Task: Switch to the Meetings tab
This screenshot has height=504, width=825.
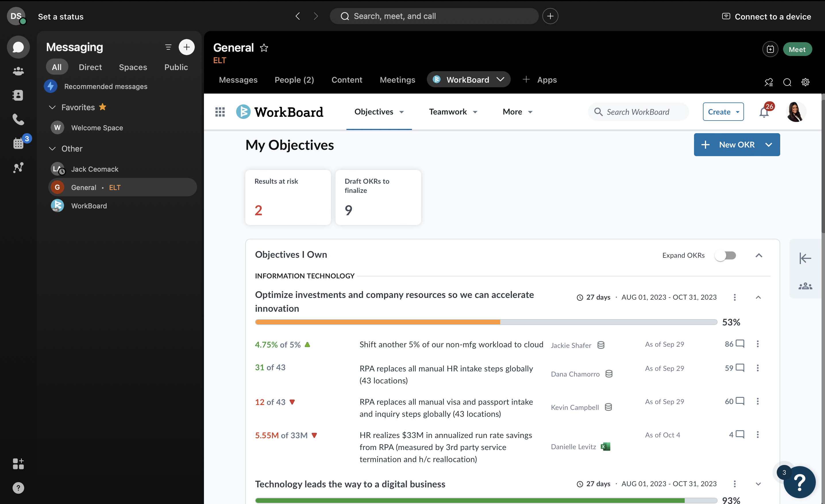Action: 398,80
